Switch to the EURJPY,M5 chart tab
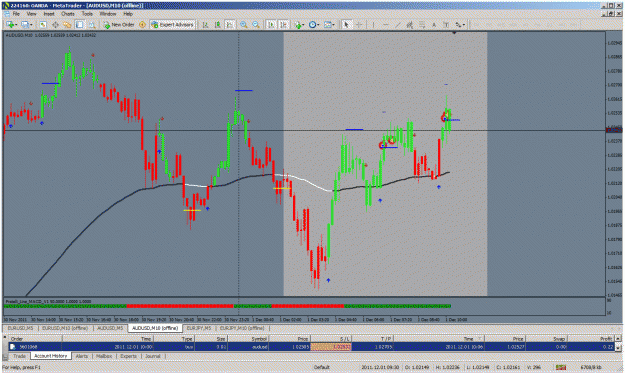The image size is (625, 373). pos(199,328)
